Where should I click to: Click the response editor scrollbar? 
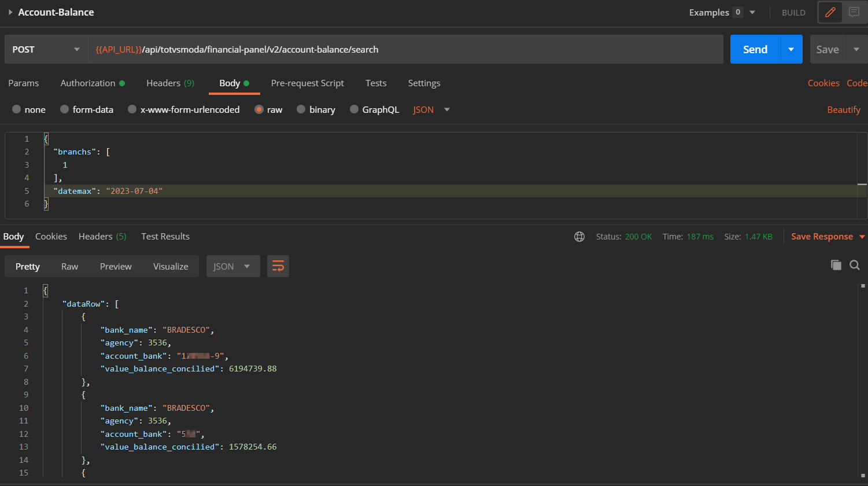862,382
